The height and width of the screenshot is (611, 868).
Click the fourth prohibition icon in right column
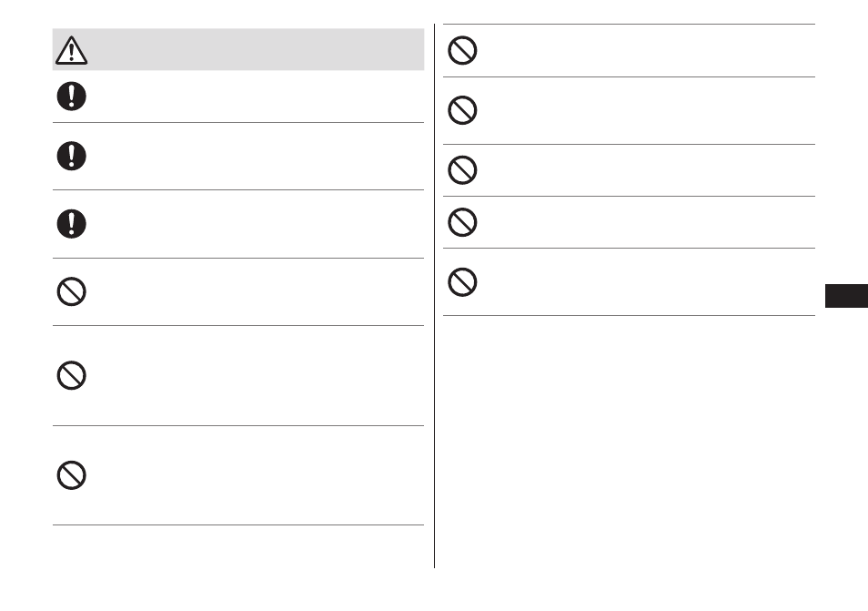[462, 222]
